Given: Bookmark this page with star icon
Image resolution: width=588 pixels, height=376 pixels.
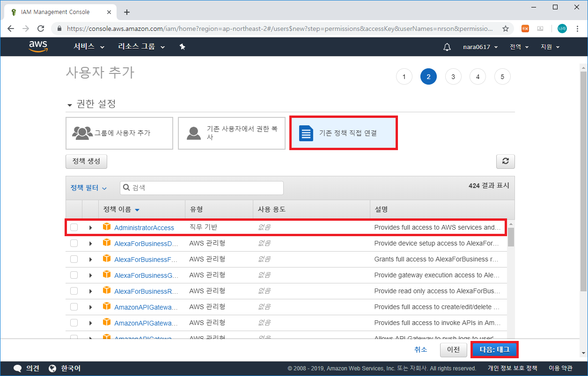Looking at the screenshot, I should [x=506, y=29].
